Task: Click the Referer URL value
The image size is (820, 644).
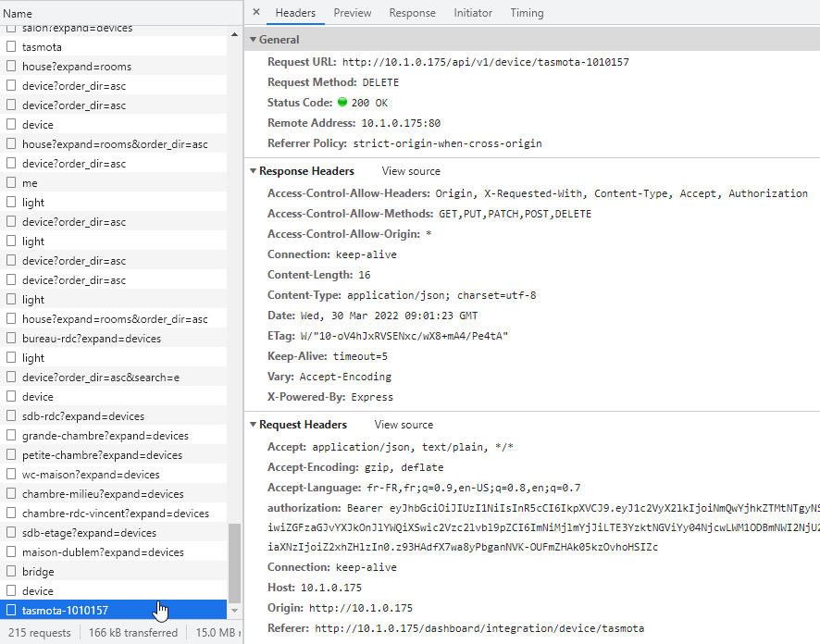Action: point(479,628)
